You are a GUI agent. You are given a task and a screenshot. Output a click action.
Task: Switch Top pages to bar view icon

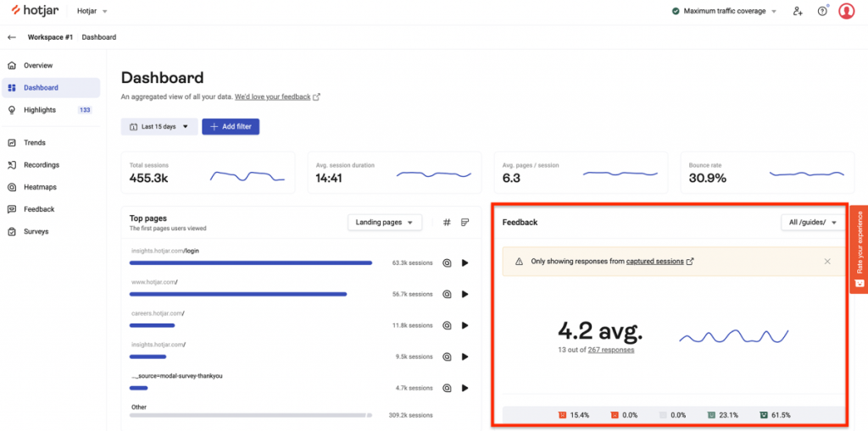click(465, 223)
